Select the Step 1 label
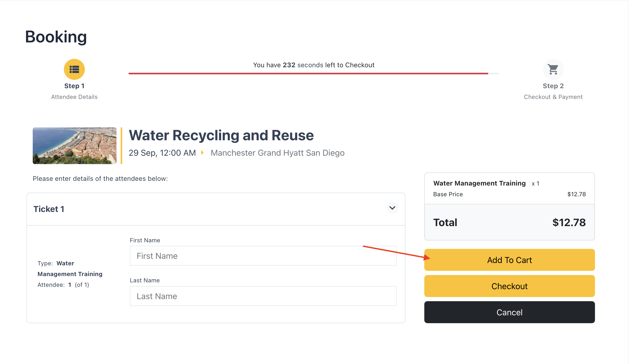 (x=74, y=86)
